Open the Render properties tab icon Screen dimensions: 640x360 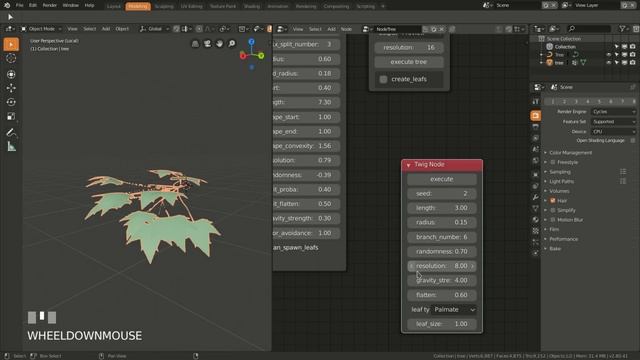(x=536, y=116)
